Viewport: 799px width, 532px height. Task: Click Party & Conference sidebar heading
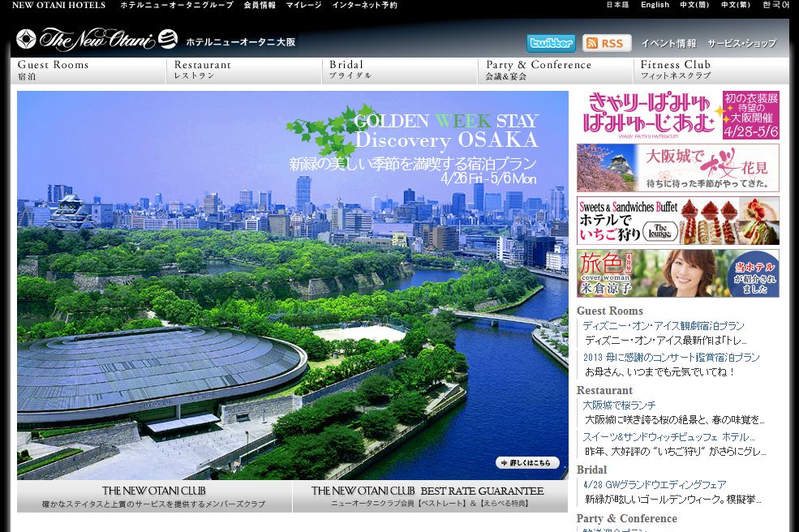pos(627,518)
